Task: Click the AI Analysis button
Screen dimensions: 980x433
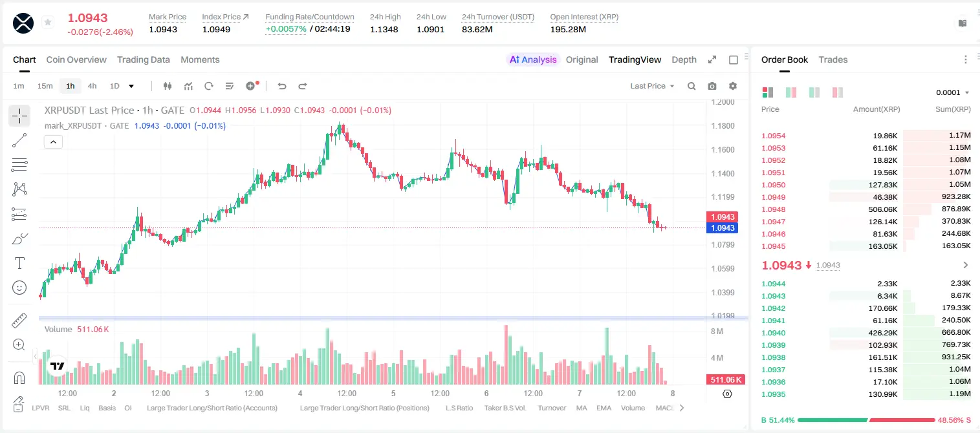Action: pos(532,59)
